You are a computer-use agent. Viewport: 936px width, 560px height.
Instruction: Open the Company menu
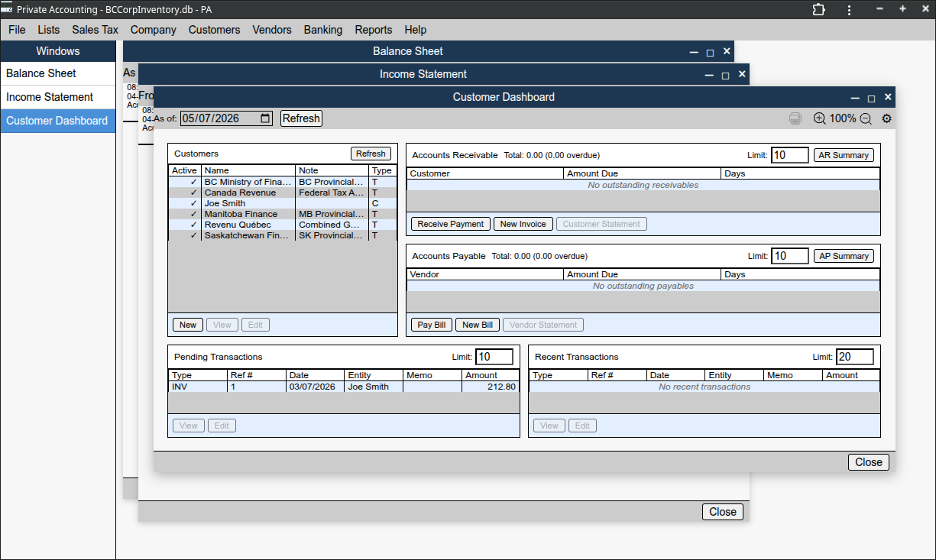tap(153, 30)
